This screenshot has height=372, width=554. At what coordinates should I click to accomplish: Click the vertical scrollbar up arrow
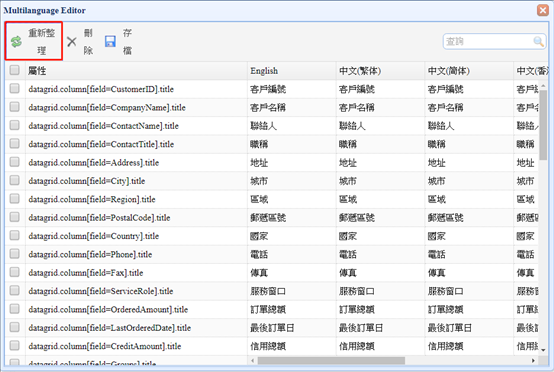point(543,85)
